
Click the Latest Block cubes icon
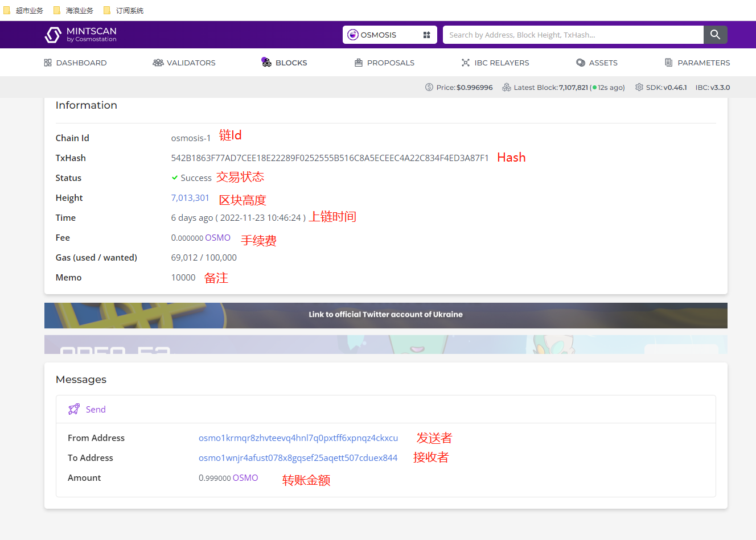[x=506, y=87]
